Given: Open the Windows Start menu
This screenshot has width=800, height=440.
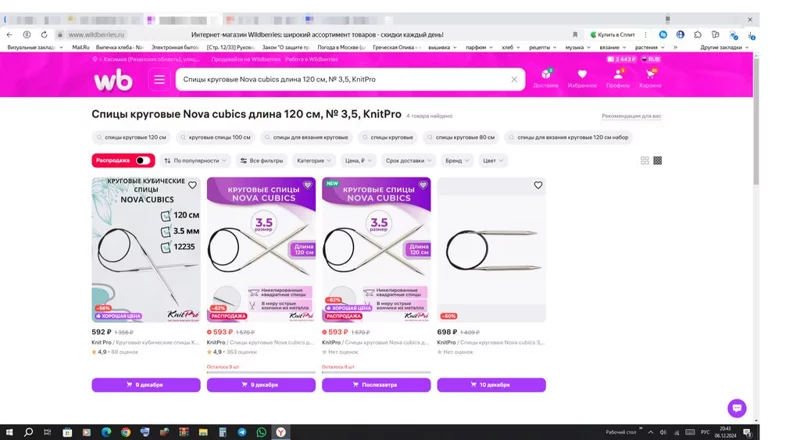Looking at the screenshot, I should [x=9, y=432].
